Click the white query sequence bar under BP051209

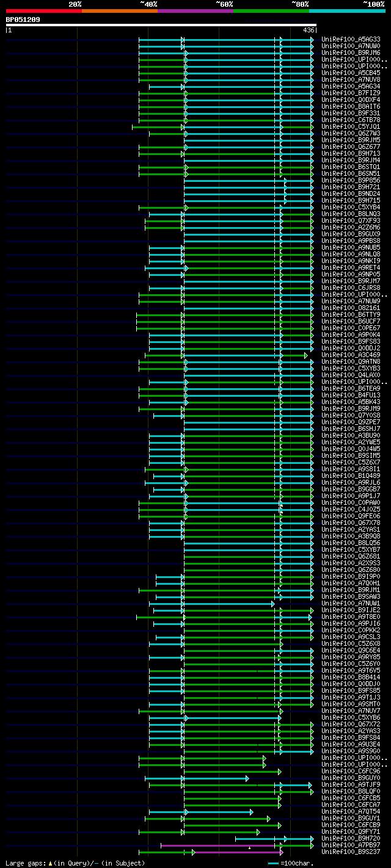pyautogui.click(x=161, y=25)
